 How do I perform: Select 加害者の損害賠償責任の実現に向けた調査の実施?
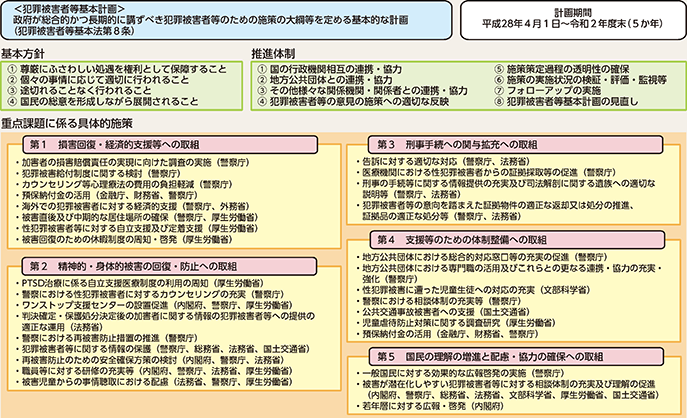[x=133, y=162]
